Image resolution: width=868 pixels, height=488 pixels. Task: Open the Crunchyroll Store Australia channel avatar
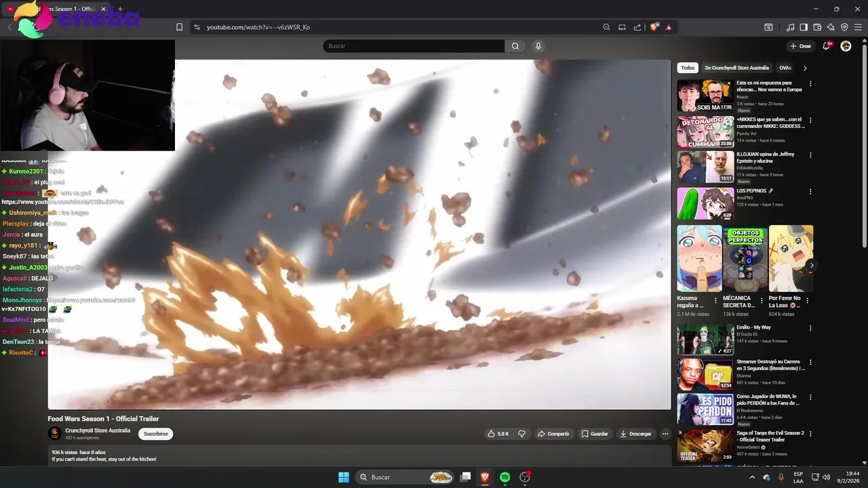(55, 433)
